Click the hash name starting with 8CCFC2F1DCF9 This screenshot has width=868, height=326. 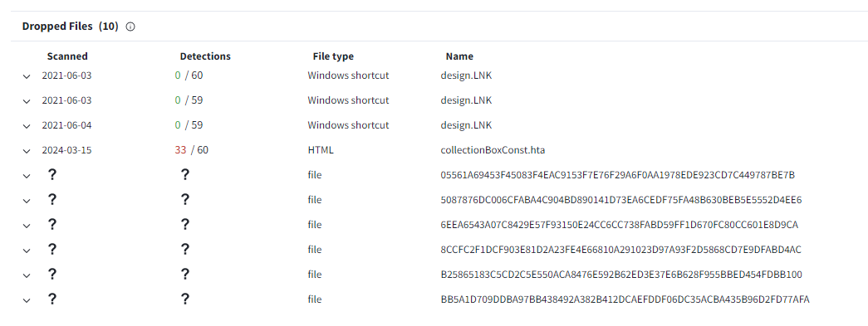coord(620,249)
